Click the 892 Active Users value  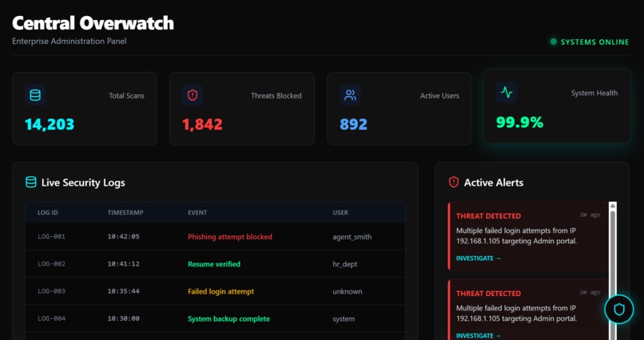(x=354, y=124)
